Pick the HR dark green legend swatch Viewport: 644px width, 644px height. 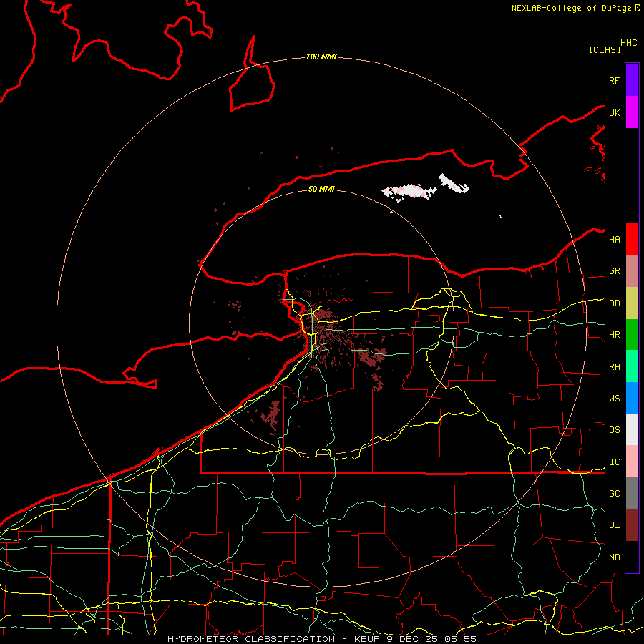[632, 335]
